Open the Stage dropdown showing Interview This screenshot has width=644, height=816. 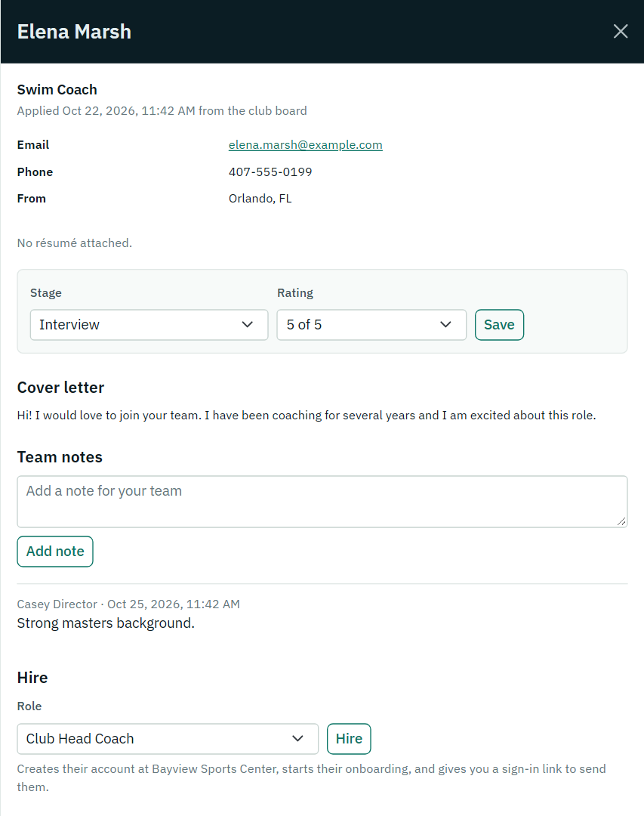(x=149, y=325)
